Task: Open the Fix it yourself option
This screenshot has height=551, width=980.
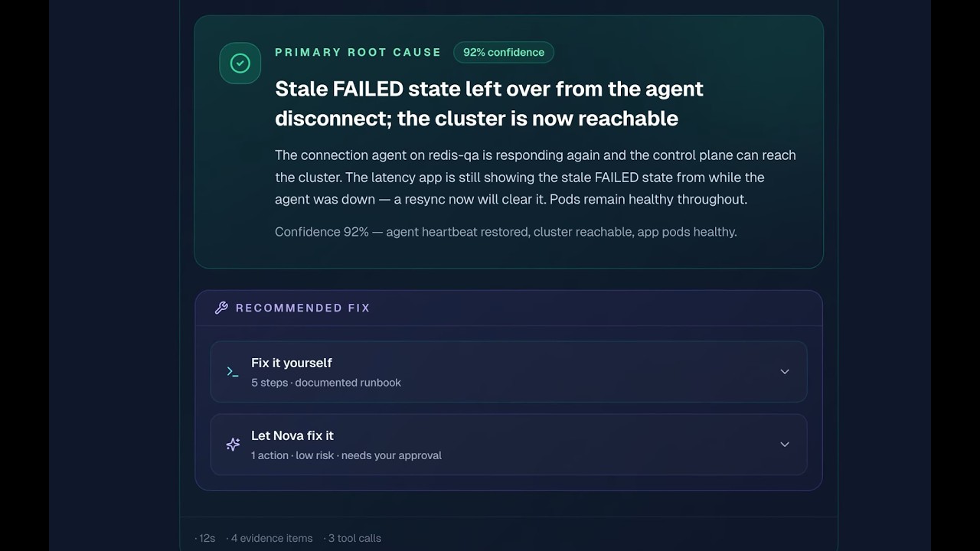Action: pos(508,372)
